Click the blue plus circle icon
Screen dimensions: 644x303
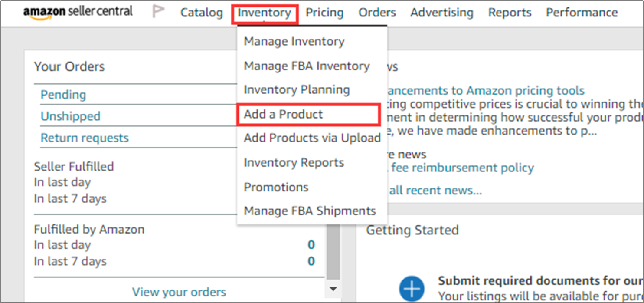pyautogui.click(x=411, y=289)
